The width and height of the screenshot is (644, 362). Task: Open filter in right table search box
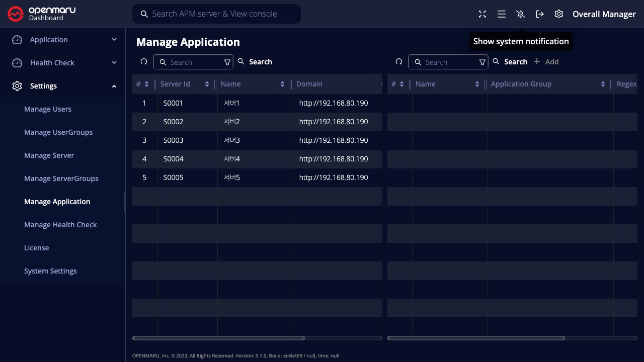click(x=482, y=62)
